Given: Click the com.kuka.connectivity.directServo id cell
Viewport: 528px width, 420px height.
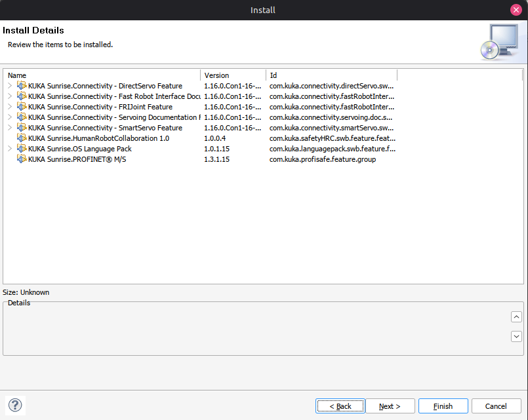Looking at the screenshot, I should 331,86.
